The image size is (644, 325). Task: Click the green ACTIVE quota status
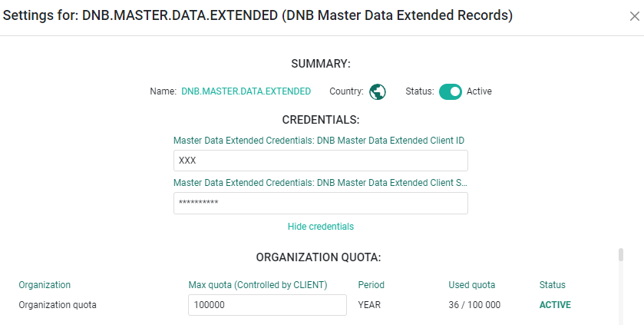(x=555, y=305)
